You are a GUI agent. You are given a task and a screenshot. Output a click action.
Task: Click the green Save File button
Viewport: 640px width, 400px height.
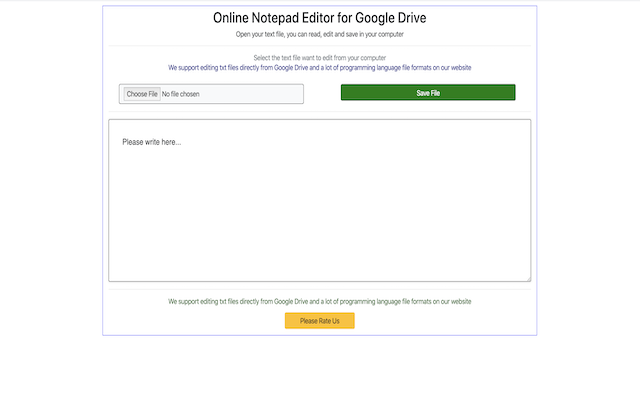(x=428, y=93)
